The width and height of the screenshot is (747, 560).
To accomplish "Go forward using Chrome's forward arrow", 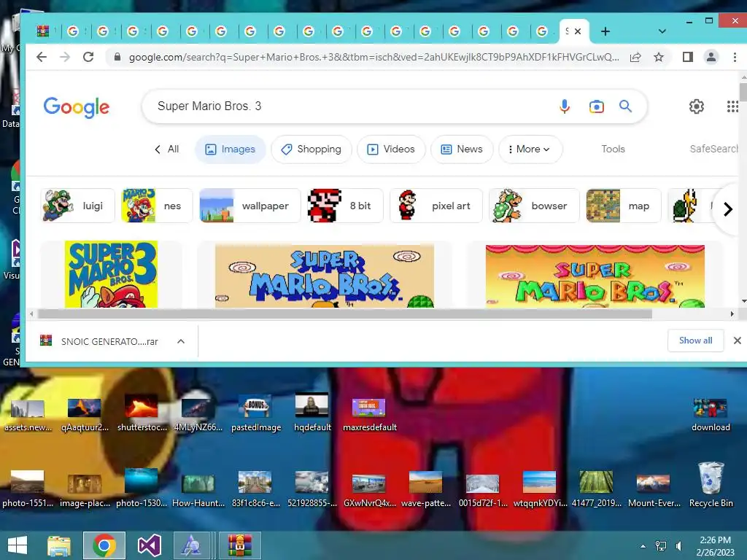I will point(65,57).
